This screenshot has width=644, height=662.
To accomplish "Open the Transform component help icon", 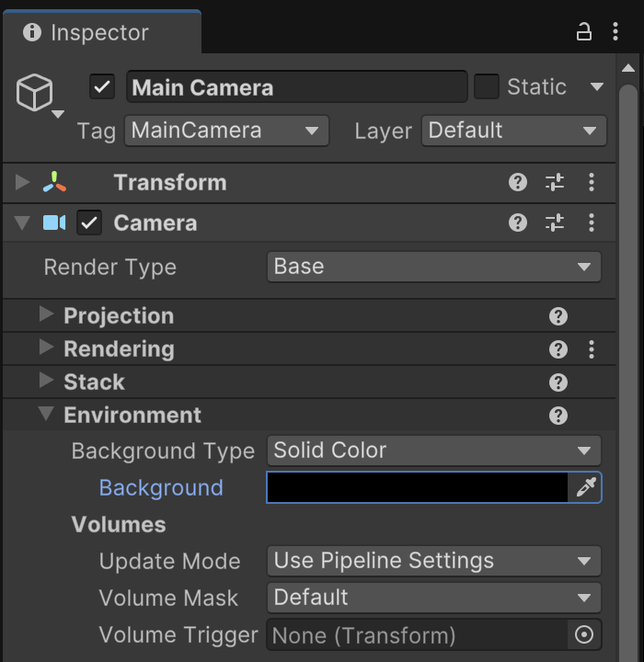I will pos(518,182).
